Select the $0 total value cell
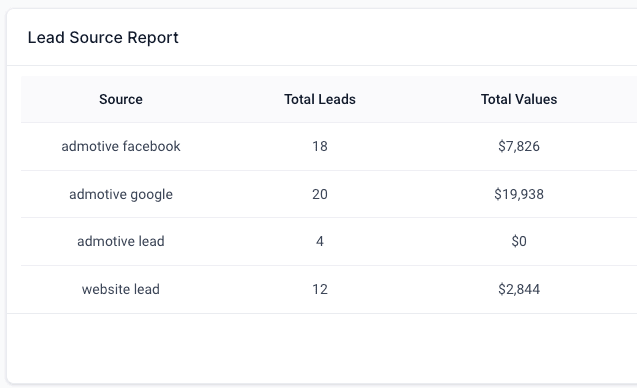The height and width of the screenshot is (388, 637). (519, 241)
